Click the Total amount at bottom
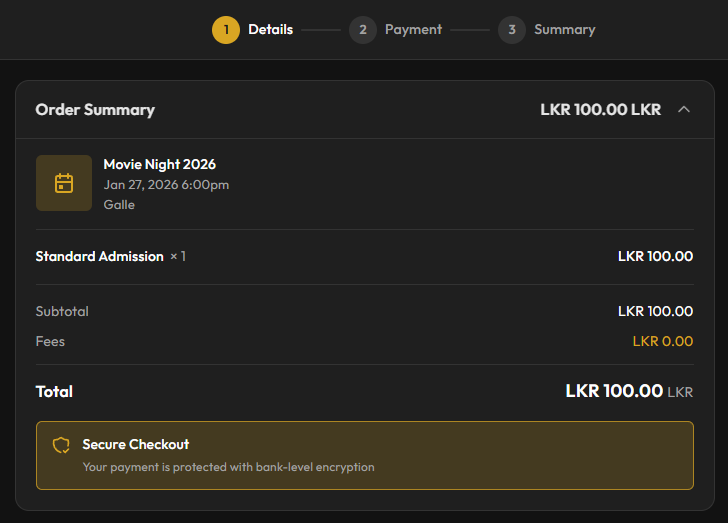Screen dimensions: 728x523 pyautogui.click(x=614, y=391)
